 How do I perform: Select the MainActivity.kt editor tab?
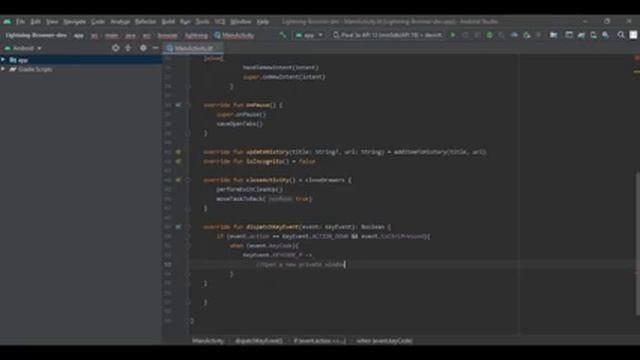[193, 48]
